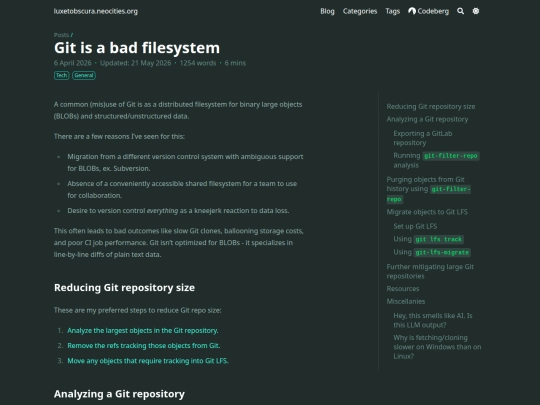This screenshot has height=405, width=540.
Task: Jump to 'Further mitigating large Git repositories' TOC entry
Action: coord(430,271)
